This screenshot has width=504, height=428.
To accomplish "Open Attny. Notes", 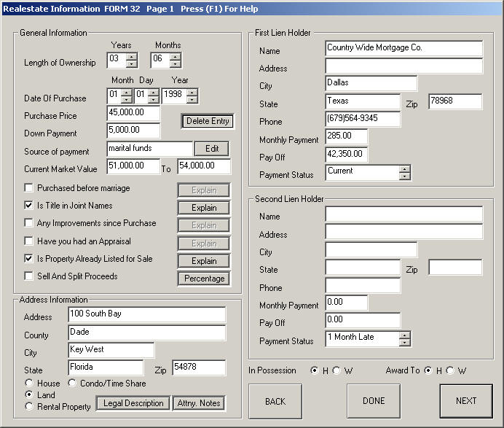I will (x=199, y=403).
